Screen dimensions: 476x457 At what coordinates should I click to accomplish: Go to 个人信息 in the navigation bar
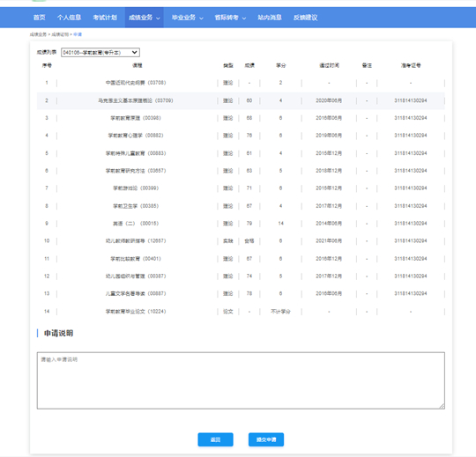pyautogui.click(x=70, y=18)
